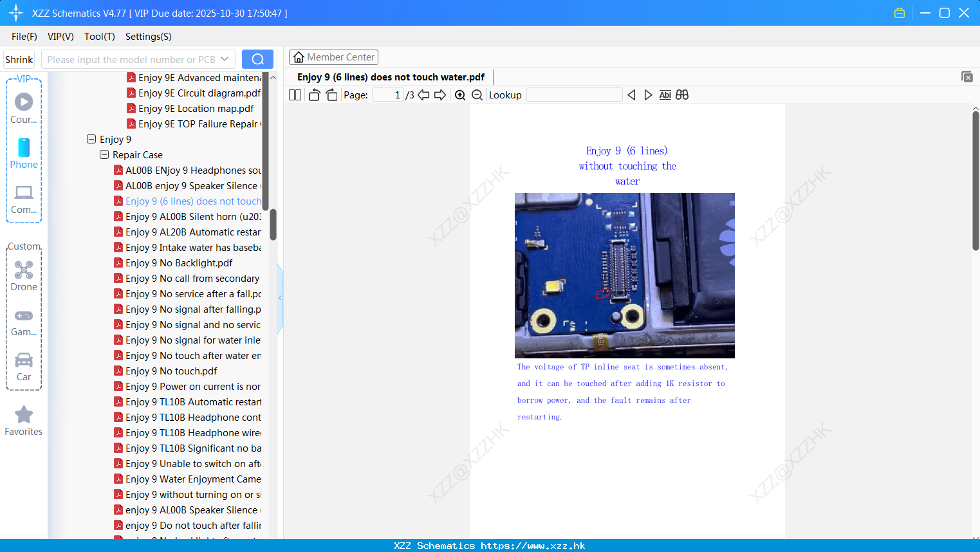
Task: Toggle the Abi match-case search option
Action: click(665, 95)
